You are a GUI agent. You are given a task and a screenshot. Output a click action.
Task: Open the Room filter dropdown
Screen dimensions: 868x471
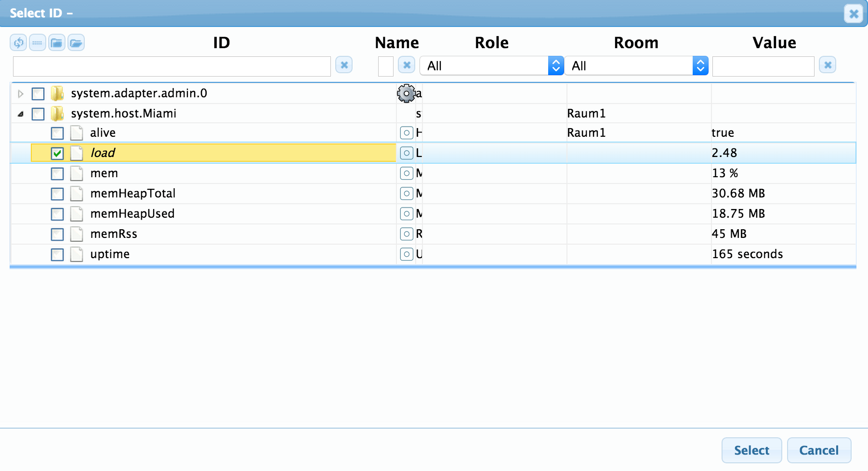point(636,65)
